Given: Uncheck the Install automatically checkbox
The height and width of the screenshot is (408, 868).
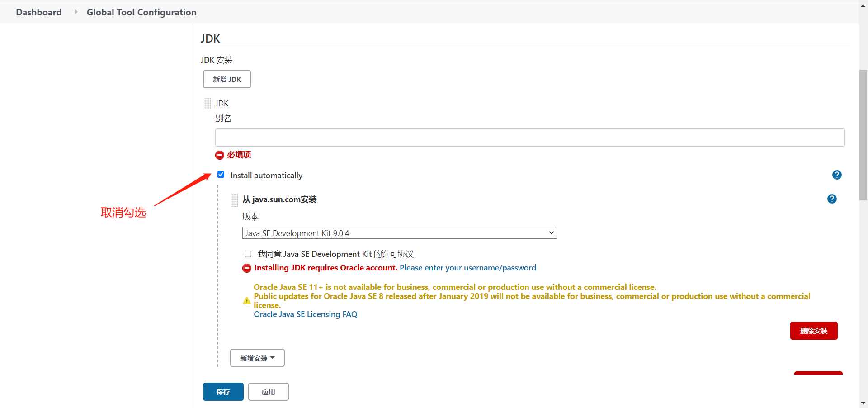Looking at the screenshot, I should 221,175.
